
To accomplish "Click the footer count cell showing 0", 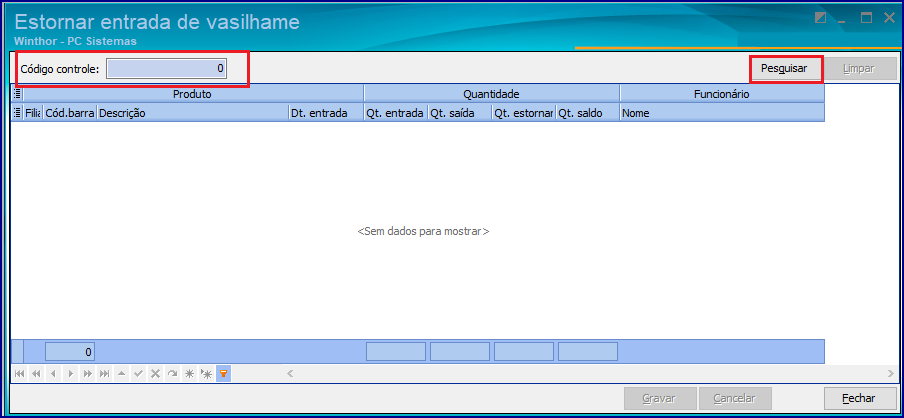I will 70,352.
